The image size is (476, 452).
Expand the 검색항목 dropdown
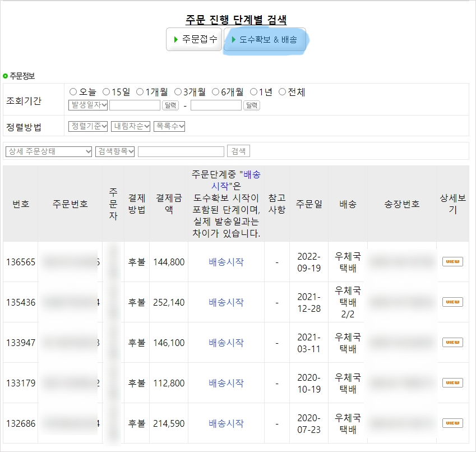[x=115, y=151]
